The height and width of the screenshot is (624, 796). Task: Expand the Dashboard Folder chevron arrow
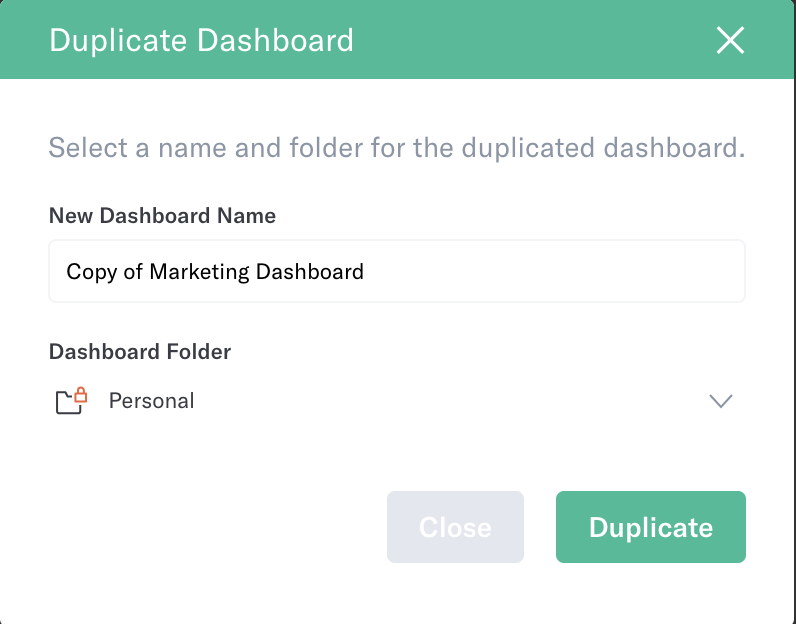tap(721, 401)
